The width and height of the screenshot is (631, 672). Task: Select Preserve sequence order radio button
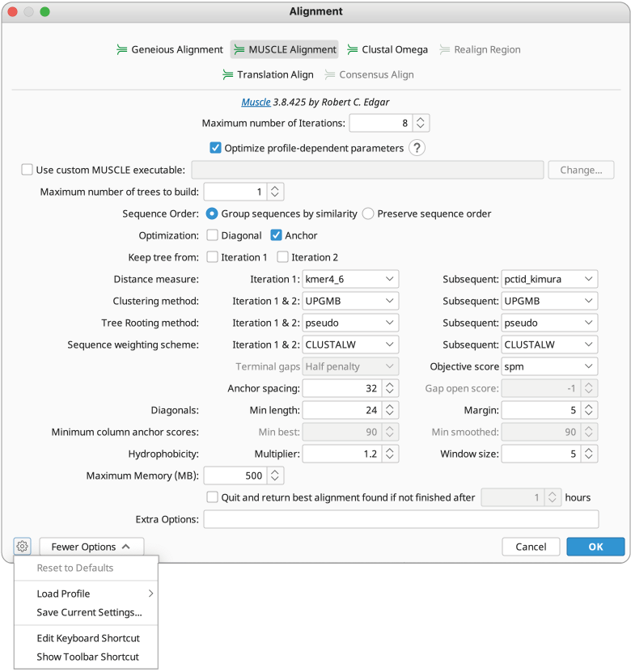pos(368,213)
